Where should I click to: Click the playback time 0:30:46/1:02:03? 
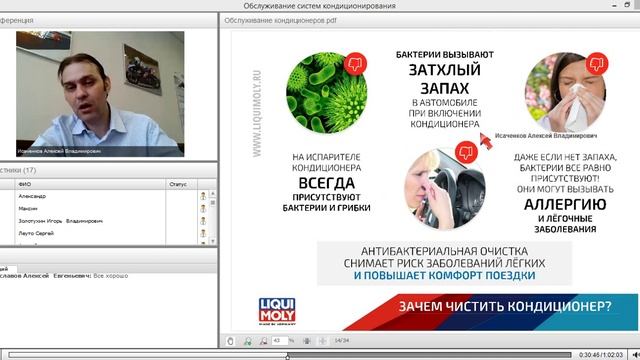tap(601, 355)
